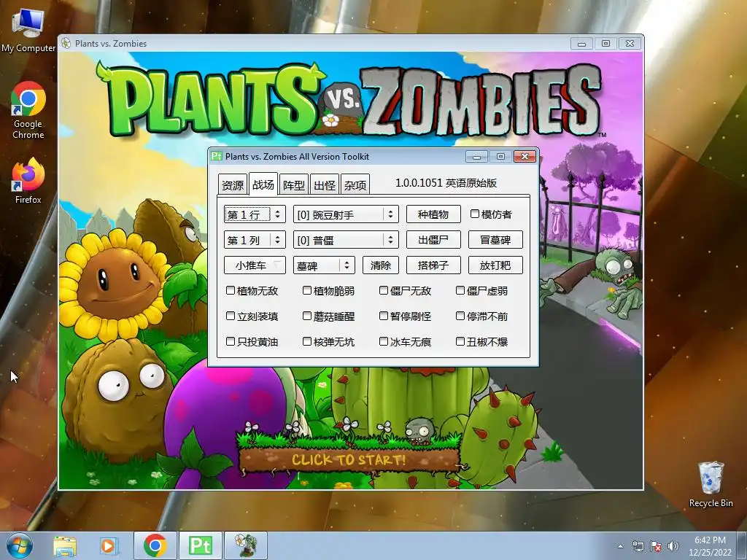This screenshot has width=747, height=560.
Task: Click the 种植物 button
Action: 433,214
